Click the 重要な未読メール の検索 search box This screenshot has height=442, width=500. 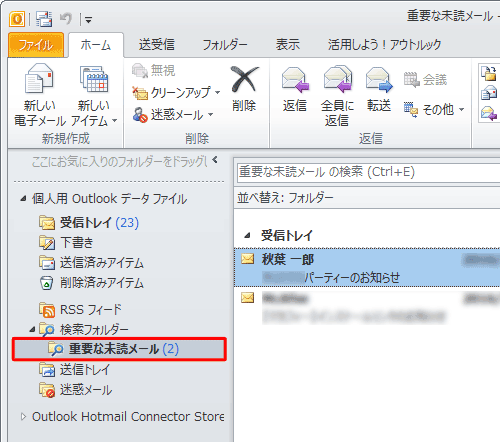pos(368,172)
